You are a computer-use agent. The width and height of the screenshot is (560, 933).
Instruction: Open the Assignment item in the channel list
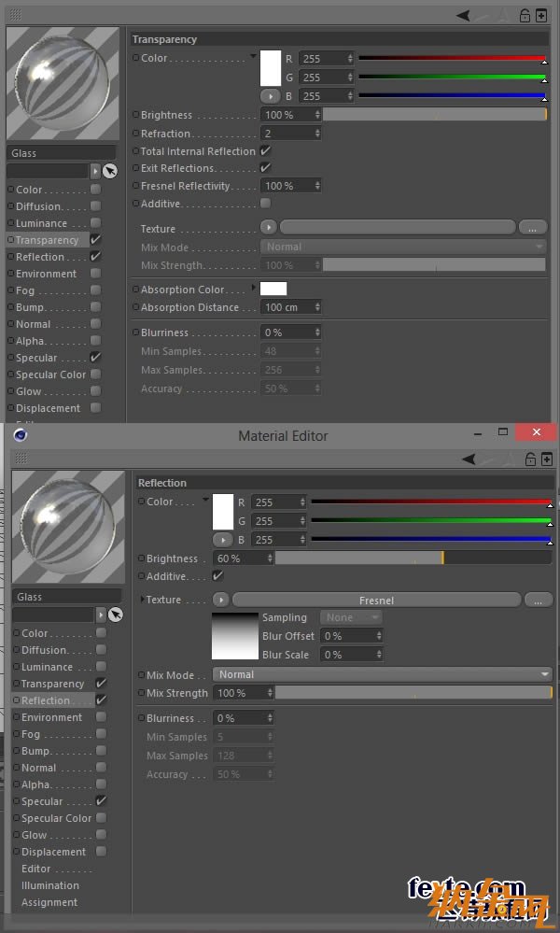tap(49, 902)
